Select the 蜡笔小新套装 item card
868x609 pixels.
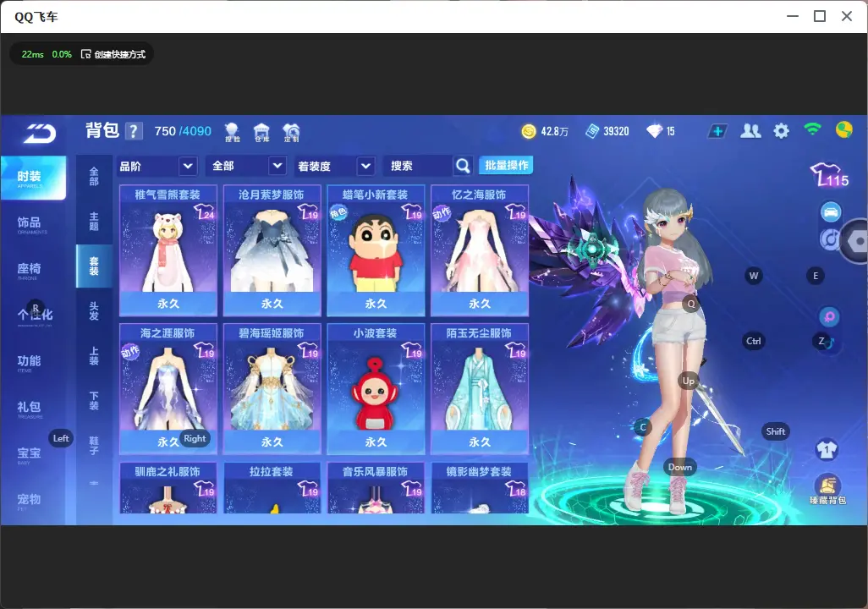(x=376, y=250)
